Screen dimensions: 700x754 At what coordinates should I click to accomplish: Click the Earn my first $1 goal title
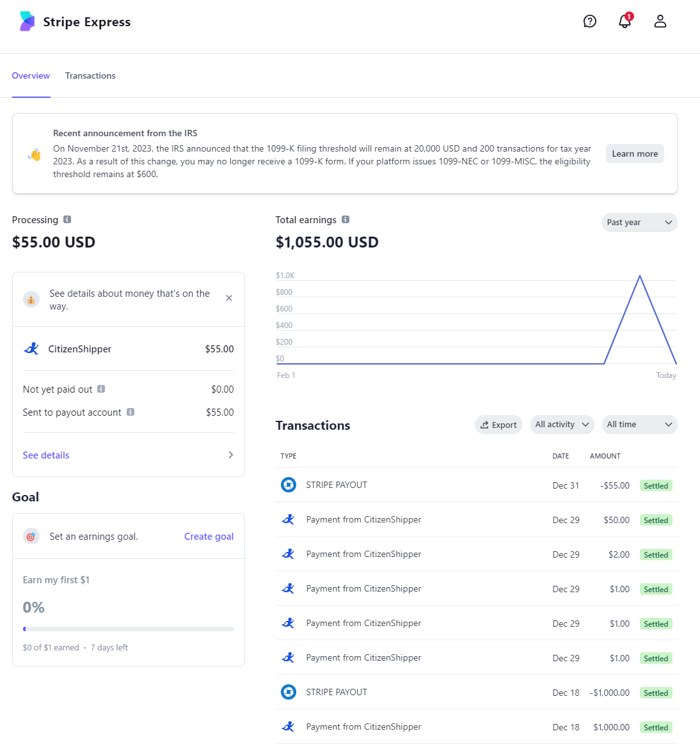pyautogui.click(x=56, y=580)
